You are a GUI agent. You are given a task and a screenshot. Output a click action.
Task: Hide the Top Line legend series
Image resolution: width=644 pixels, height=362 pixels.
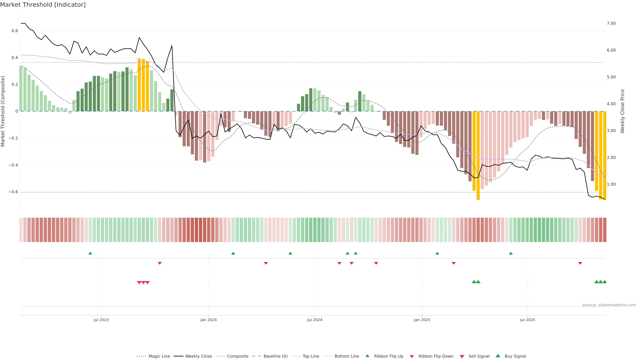coord(311,356)
